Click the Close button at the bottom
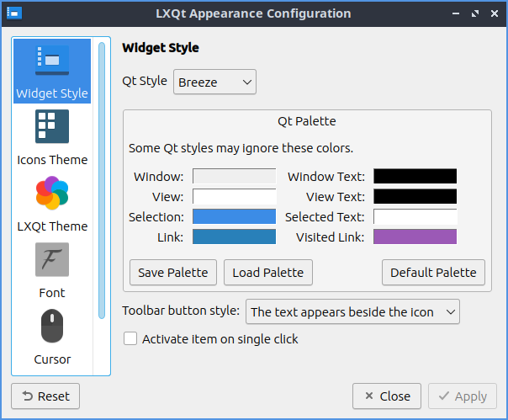Screen dimensions: 508x420 click(387, 396)
